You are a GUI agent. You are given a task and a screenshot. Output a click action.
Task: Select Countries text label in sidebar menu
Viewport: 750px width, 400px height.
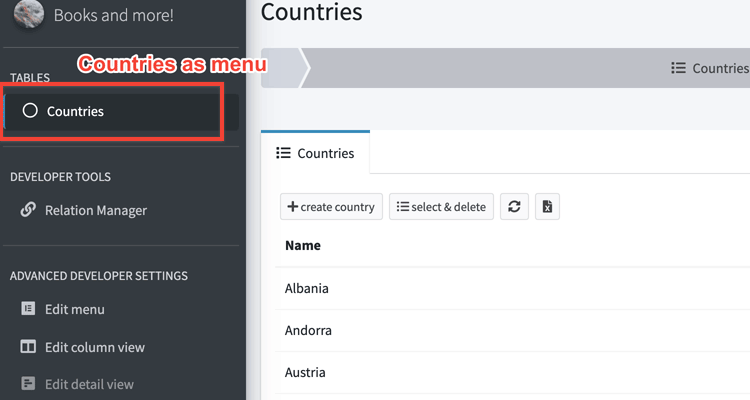pos(75,111)
